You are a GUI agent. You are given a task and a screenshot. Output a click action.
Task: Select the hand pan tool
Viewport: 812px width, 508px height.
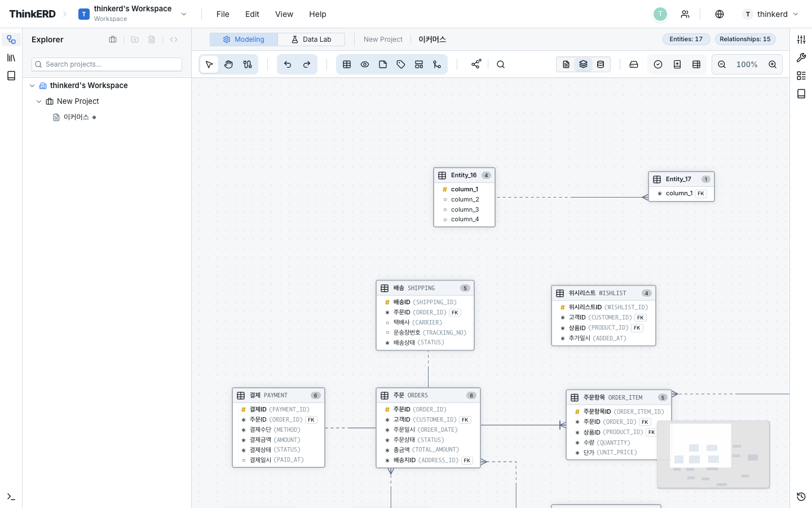coord(228,64)
